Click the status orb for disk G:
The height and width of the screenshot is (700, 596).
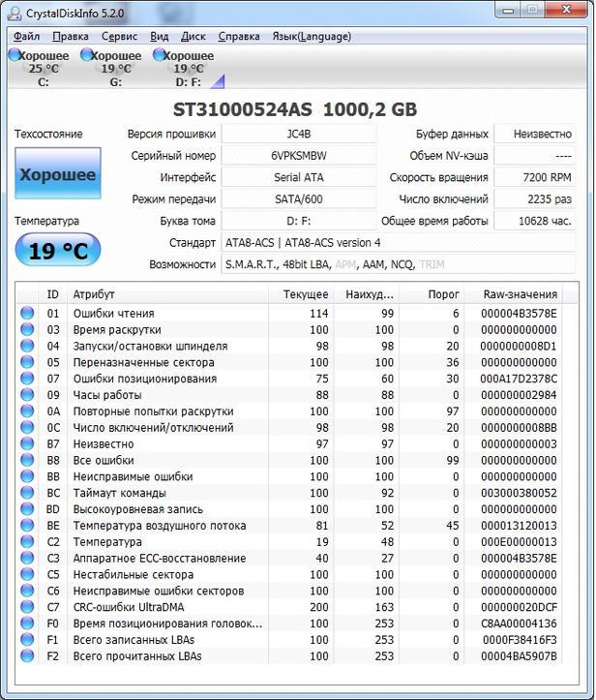tap(86, 54)
